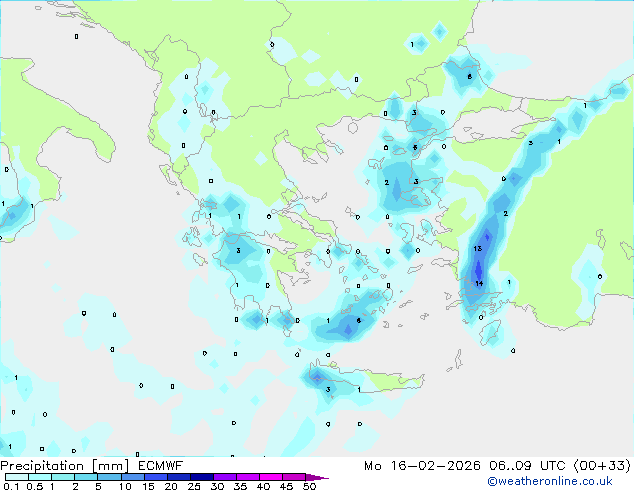Pick the 1–2 mm cyan legend swatch
634x490 pixels.
click(x=63, y=477)
